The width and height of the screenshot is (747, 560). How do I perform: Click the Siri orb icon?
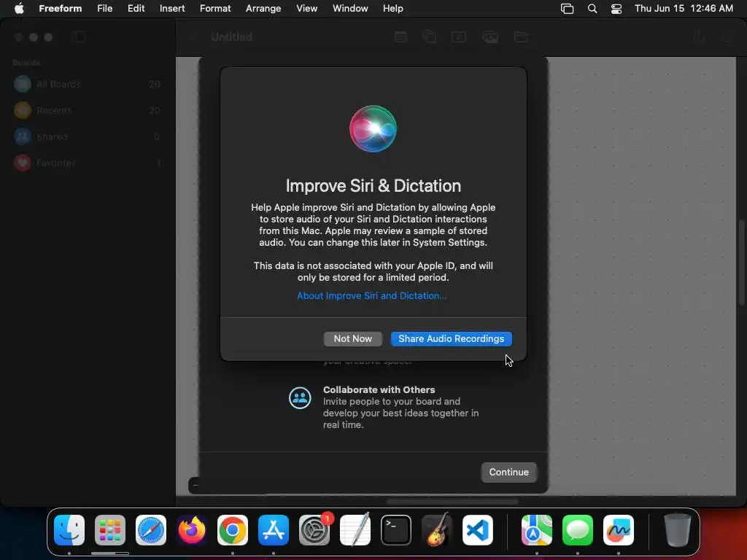(x=373, y=128)
